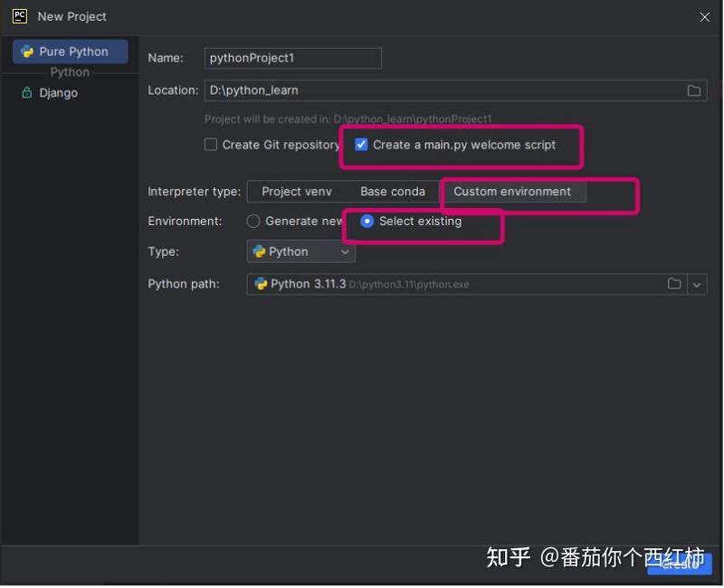Click the Location path input field
The height and width of the screenshot is (588, 724).
point(455,90)
